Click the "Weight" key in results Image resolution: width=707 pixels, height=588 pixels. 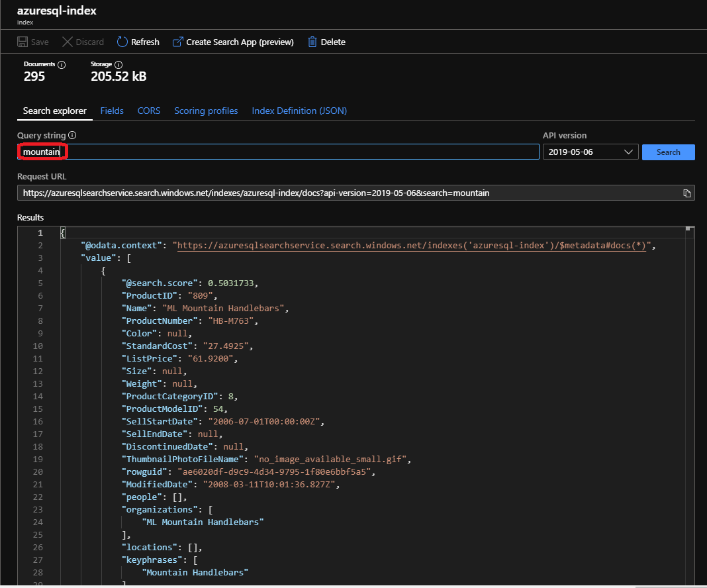[142, 384]
